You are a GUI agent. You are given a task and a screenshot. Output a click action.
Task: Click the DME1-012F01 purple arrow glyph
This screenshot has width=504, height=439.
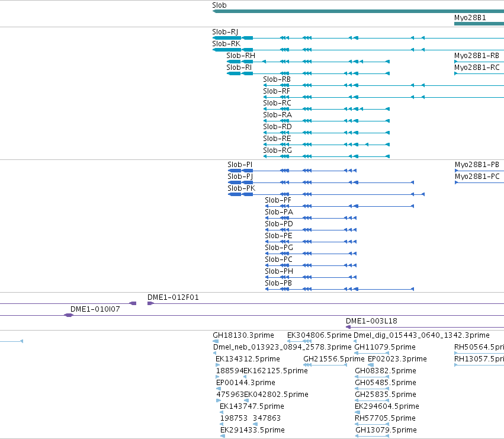point(150,303)
